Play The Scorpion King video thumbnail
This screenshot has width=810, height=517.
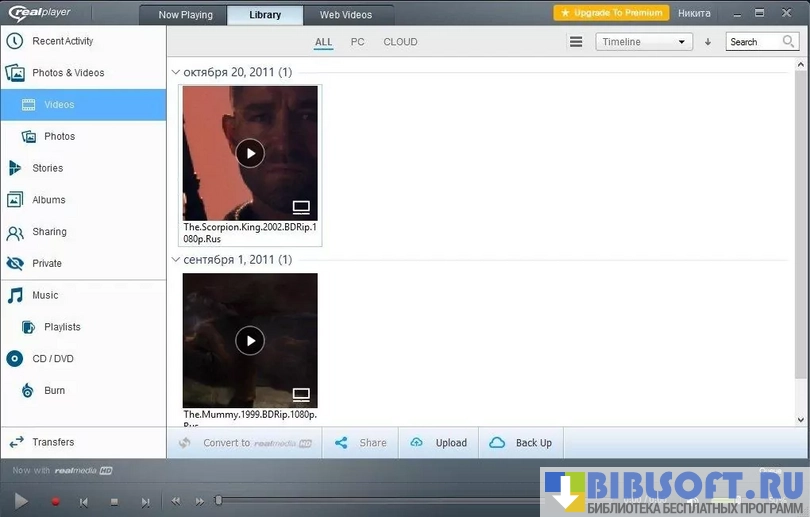(250, 153)
